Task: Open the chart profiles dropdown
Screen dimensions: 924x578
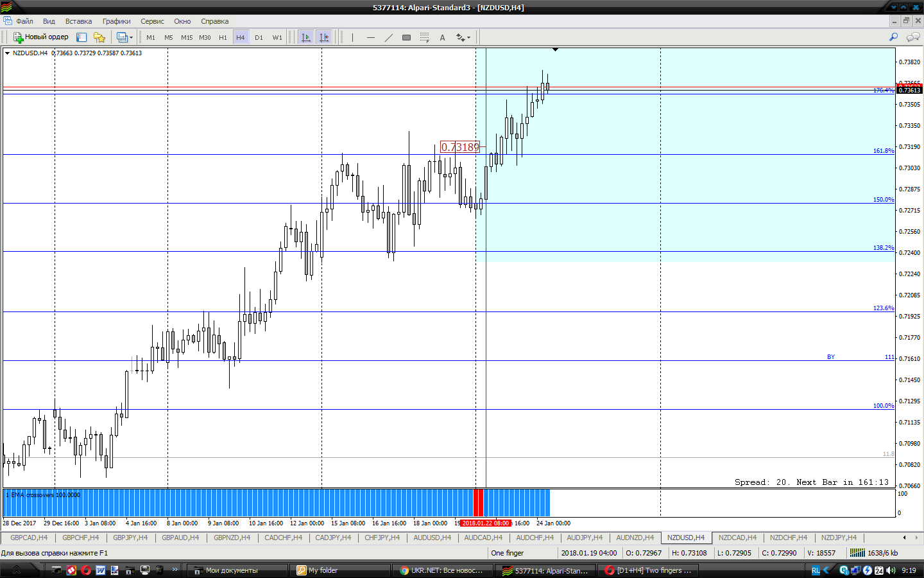Action: tap(124, 37)
